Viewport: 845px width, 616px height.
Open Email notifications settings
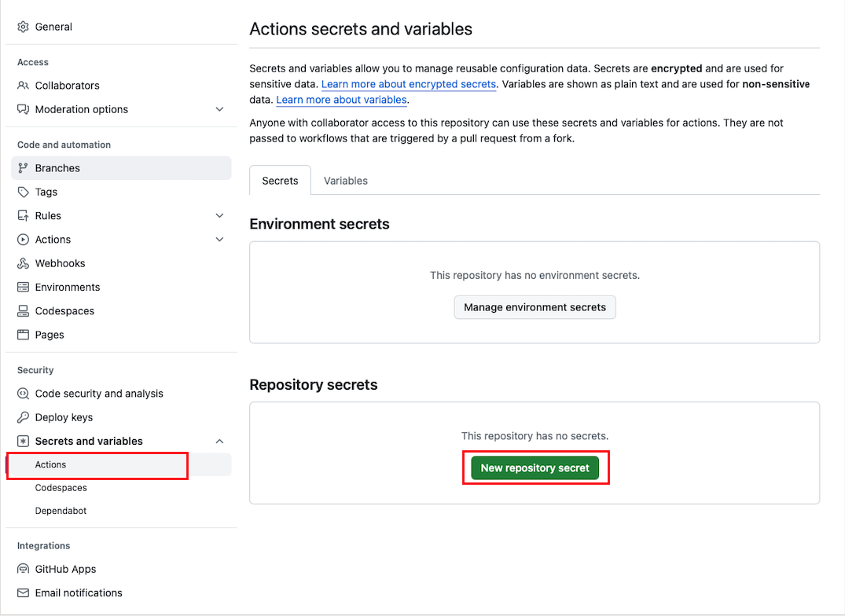tap(121, 593)
